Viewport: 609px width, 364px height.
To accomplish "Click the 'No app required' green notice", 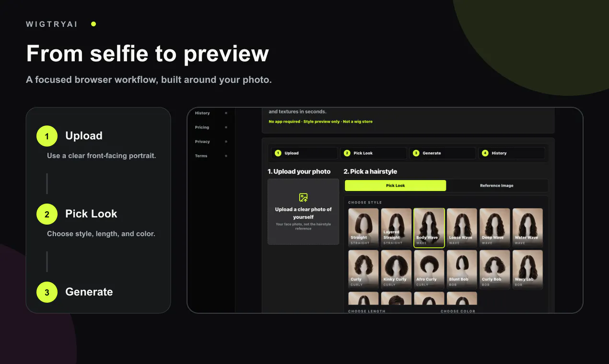I will point(320,122).
